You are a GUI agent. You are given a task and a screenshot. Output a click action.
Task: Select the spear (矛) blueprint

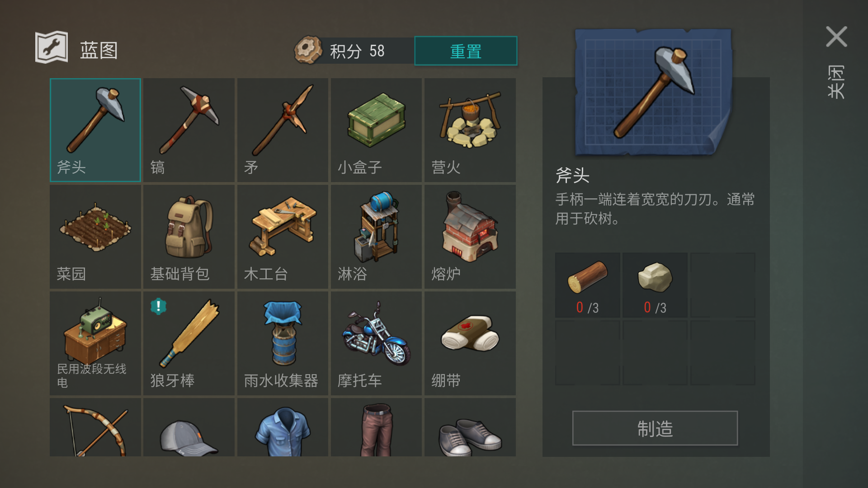[x=283, y=130]
